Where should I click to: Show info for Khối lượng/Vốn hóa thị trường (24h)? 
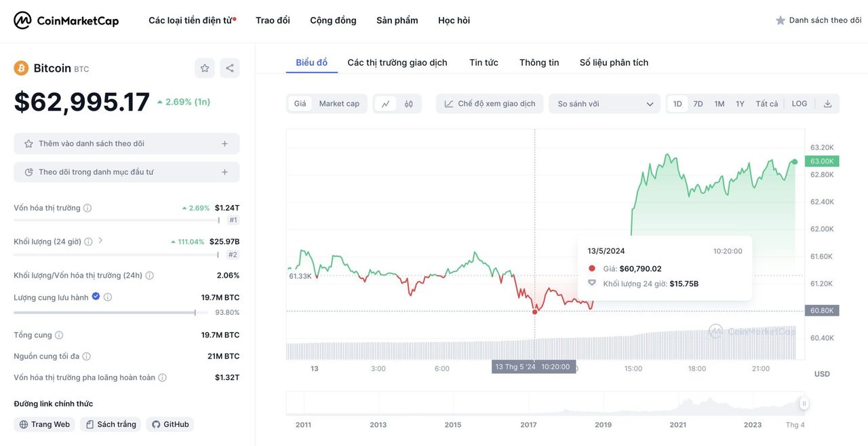[x=149, y=276]
